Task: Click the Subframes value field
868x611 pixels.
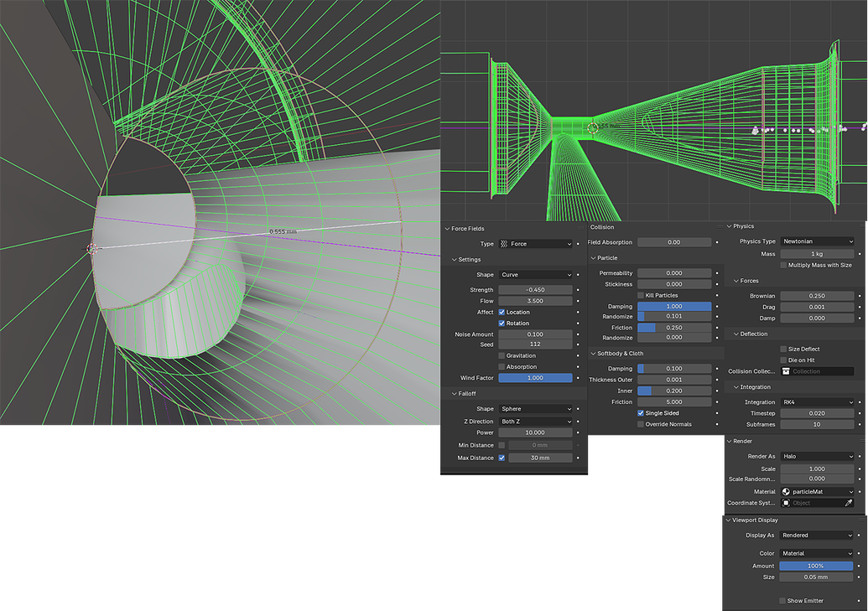Action: tap(817, 424)
